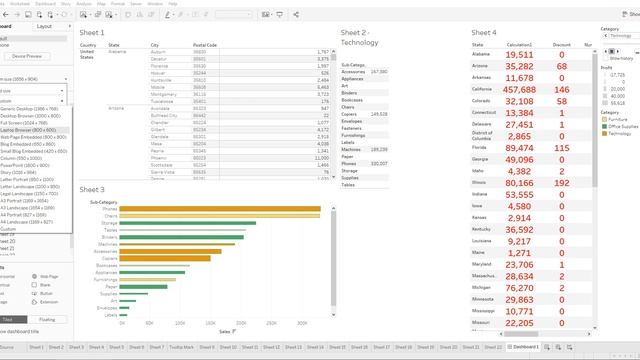Click the Office Supplies legend swatch
640x360 pixels.
(605, 127)
